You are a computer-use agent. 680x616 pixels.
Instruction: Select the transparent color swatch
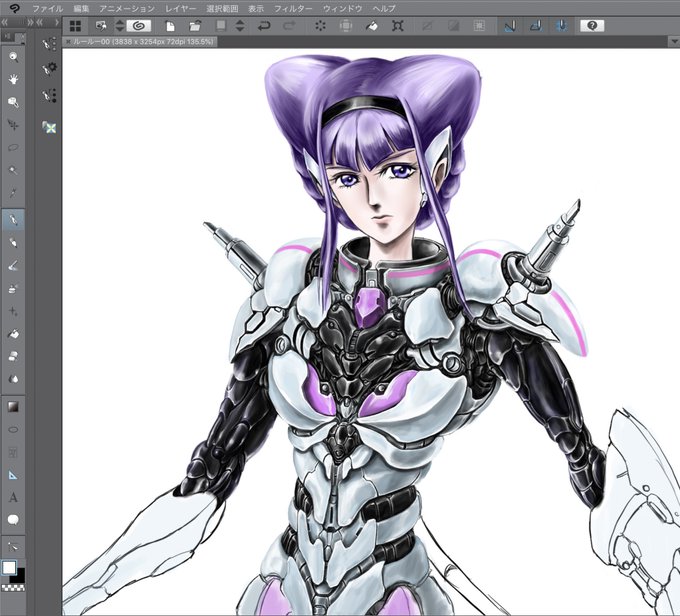click(13, 588)
